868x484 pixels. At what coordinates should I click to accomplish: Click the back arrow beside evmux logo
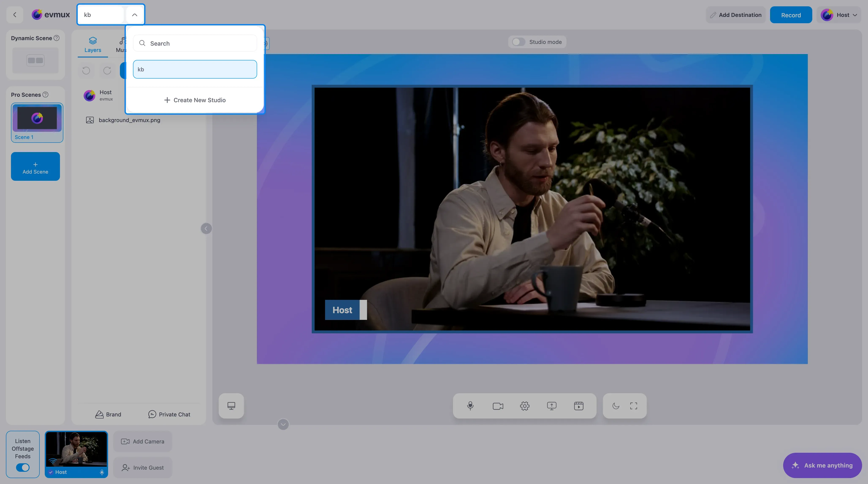[15, 15]
